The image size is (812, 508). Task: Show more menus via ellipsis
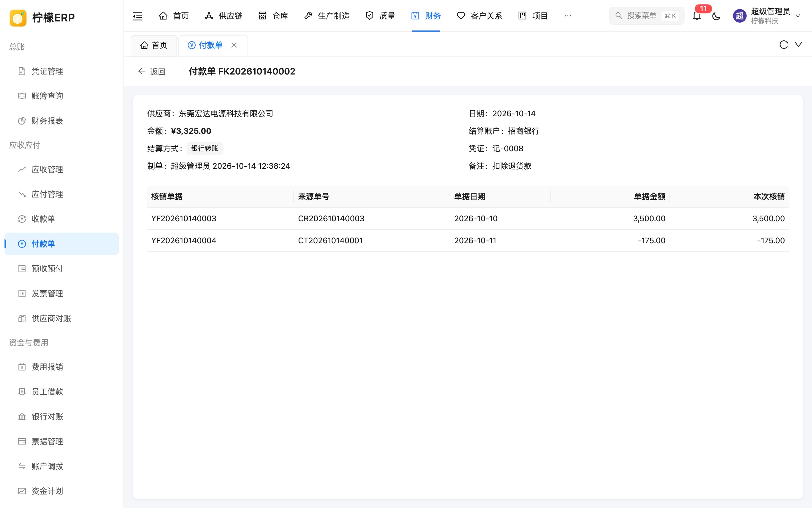568,16
